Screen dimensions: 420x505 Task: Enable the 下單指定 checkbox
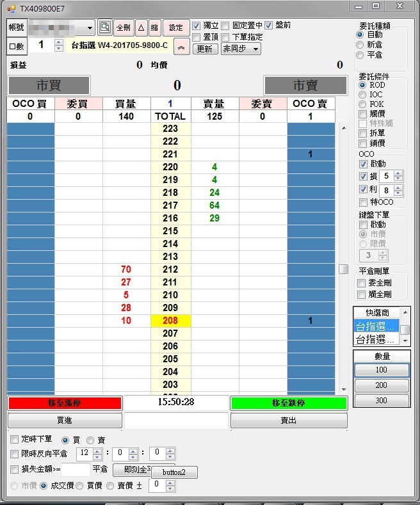coord(225,37)
